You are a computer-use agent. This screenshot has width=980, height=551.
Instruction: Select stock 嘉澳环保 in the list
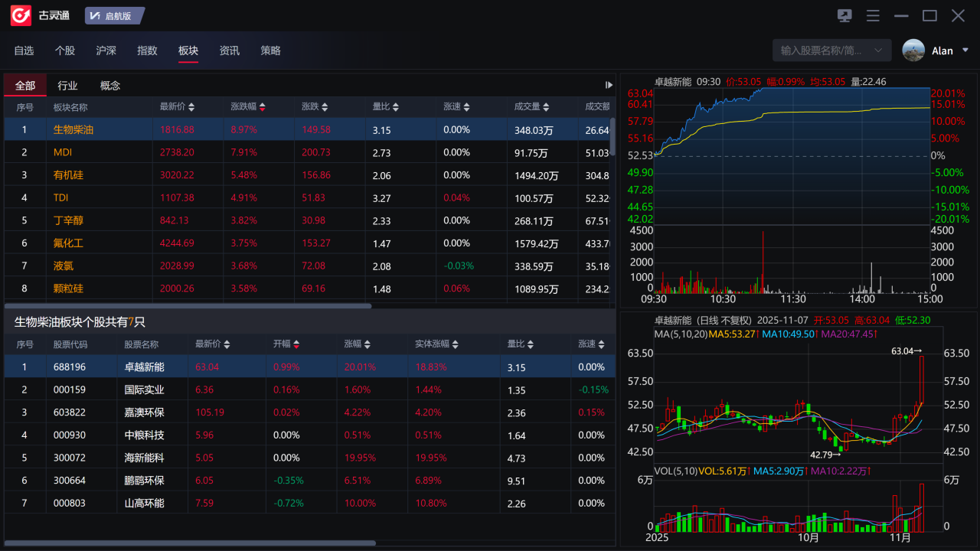[x=144, y=412]
